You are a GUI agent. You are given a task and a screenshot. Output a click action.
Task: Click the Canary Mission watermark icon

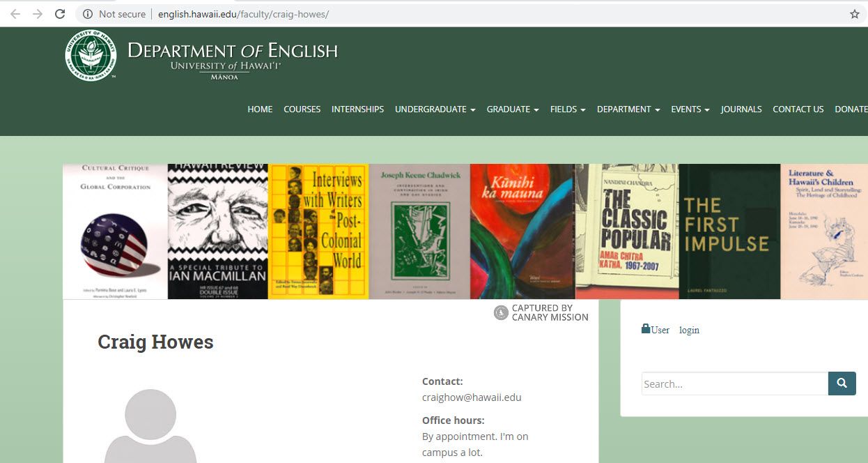pos(501,312)
